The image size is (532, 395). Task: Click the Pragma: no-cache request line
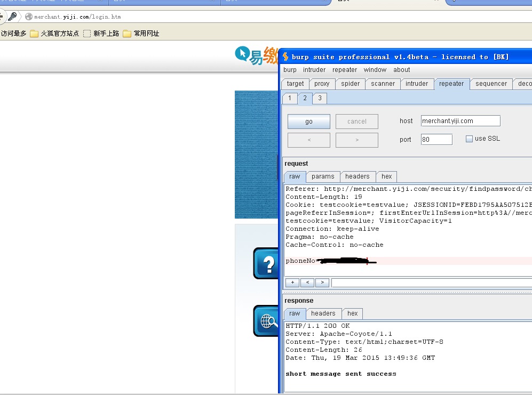pos(319,237)
